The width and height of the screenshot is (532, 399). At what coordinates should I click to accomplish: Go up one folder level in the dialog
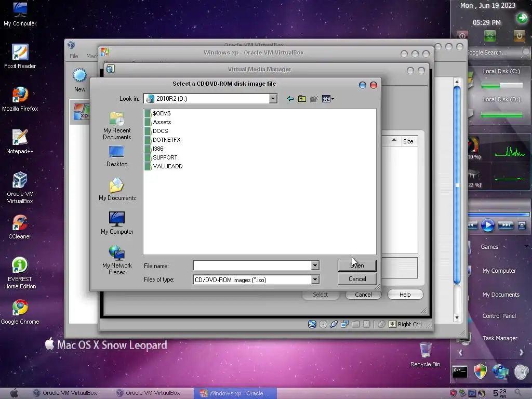pos(302,99)
